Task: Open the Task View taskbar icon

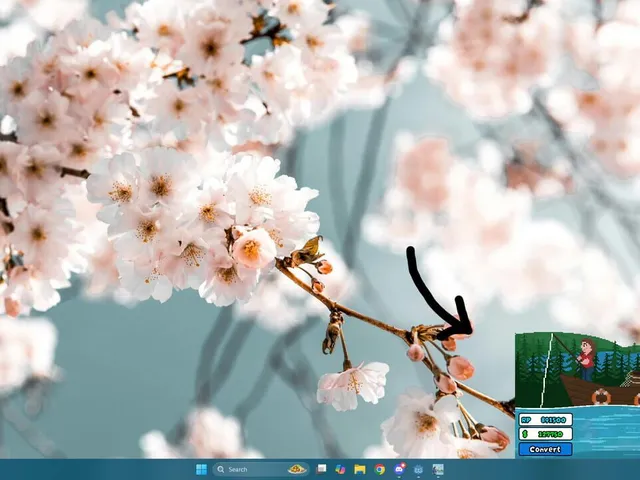Action: tap(322, 469)
